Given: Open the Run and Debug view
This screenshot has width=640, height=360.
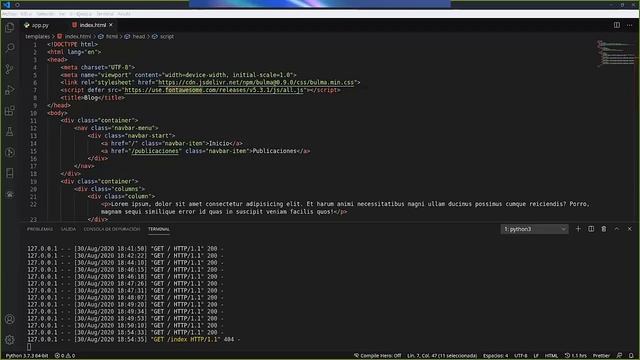Looking at the screenshot, I should pos(10,90).
